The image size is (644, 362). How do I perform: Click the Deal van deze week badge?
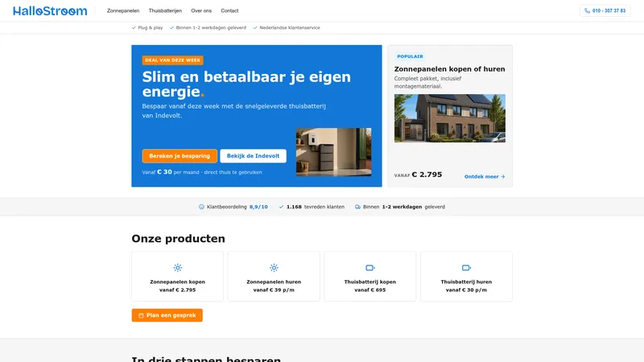[x=172, y=60]
